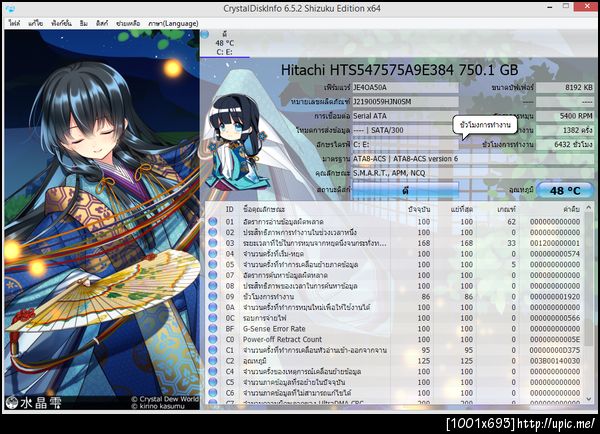The height and width of the screenshot is (434, 600).
Task: Click the disk model title Hitachi HTS547575A9E384
Action: click(x=399, y=70)
